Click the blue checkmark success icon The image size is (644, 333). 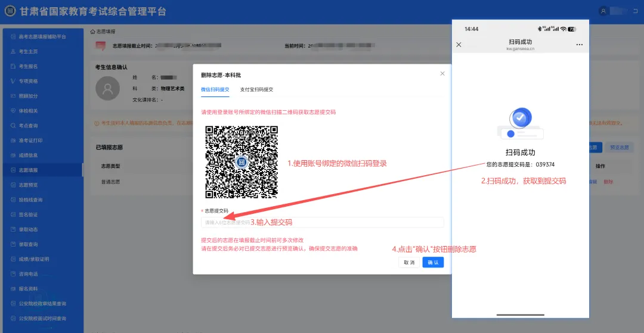[x=521, y=118]
